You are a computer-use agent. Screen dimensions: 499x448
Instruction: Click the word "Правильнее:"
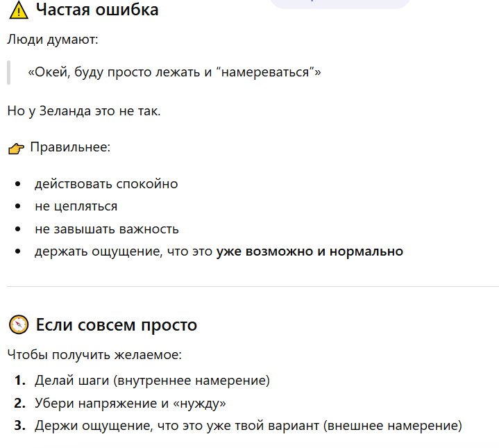[70, 147]
